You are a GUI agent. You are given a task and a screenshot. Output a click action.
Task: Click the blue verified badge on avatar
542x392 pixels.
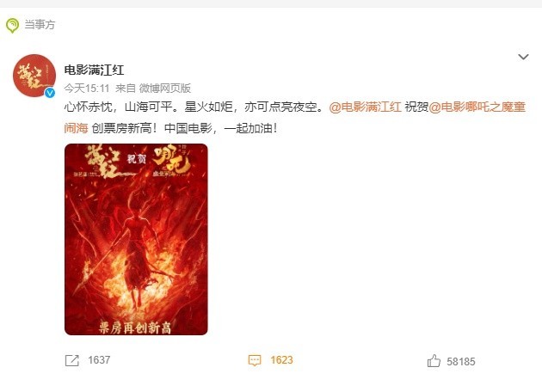tap(50, 93)
